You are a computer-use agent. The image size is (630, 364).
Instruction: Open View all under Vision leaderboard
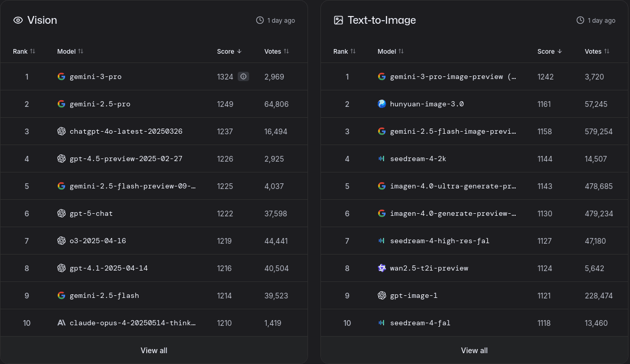click(154, 350)
